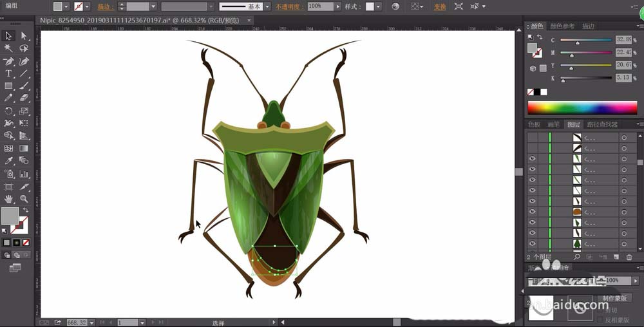
Task: Select the Hand tool
Action: (9, 199)
